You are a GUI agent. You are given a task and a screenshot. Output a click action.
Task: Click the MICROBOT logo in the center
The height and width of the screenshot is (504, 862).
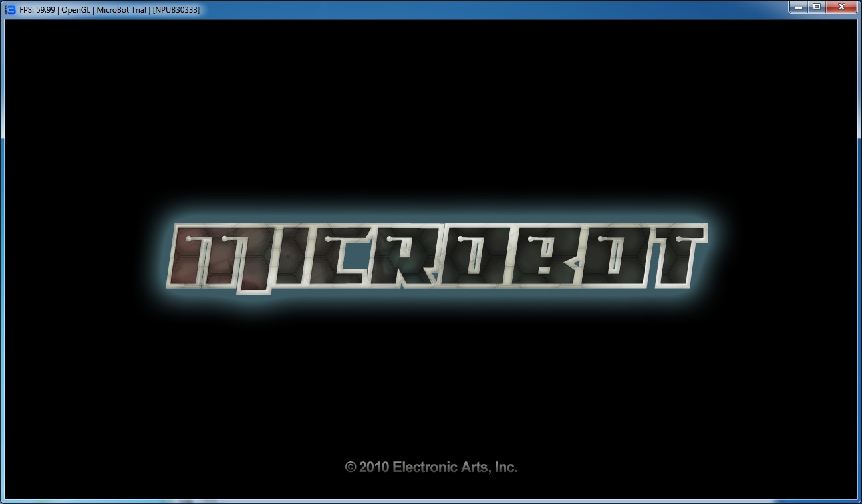coord(436,258)
